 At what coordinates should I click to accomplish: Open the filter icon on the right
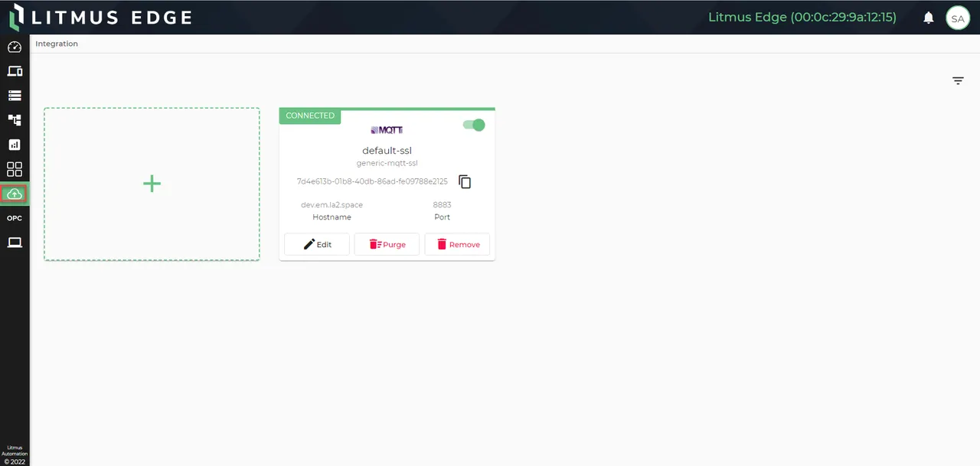click(x=958, y=80)
